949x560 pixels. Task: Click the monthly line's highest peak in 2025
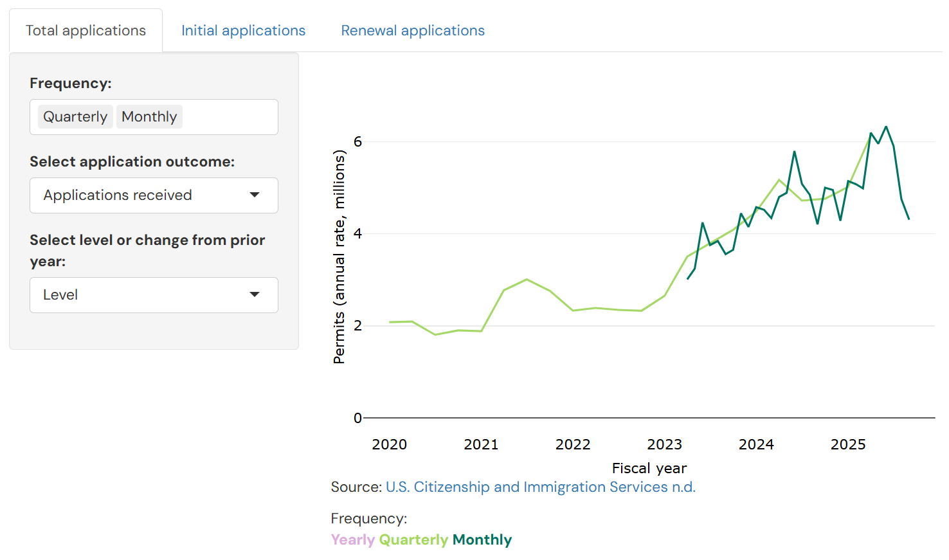pos(886,127)
